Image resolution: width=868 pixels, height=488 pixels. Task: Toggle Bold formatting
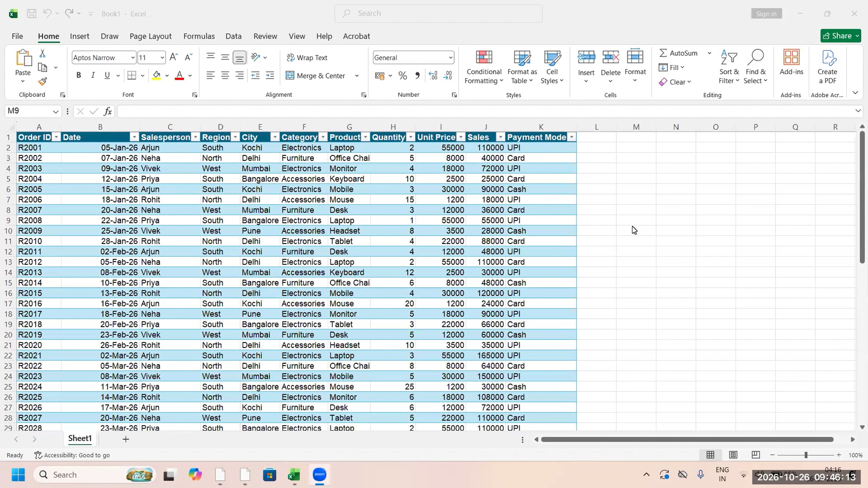pyautogui.click(x=78, y=75)
